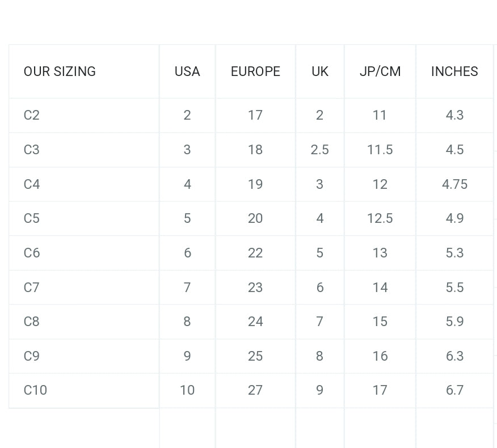This screenshot has width=497, height=448.
Task: Click the Europe size 27 cell
Action: click(x=255, y=390)
